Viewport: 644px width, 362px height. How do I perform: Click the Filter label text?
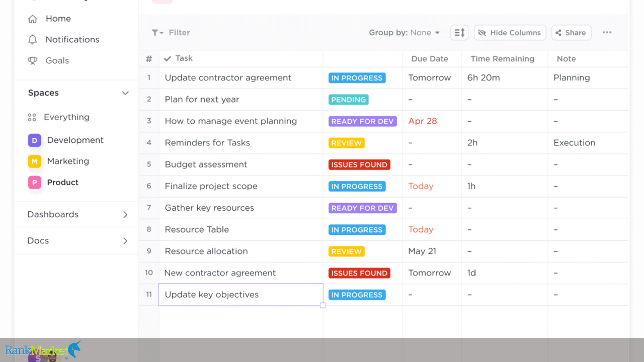[179, 33]
